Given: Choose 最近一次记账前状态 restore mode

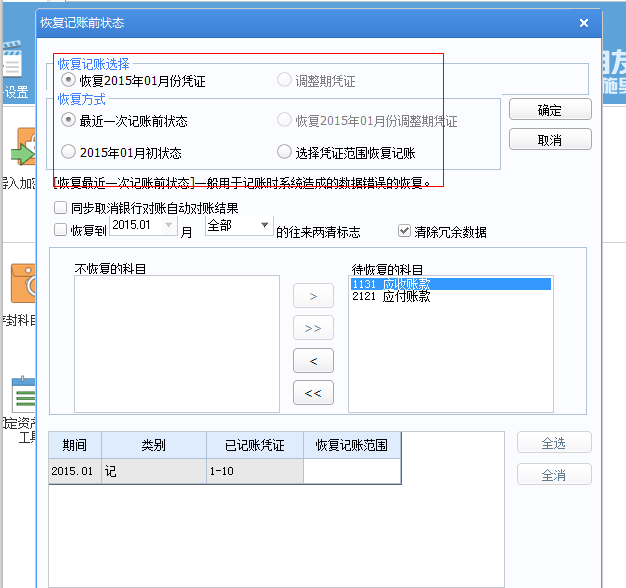Looking at the screenshot, I should pyautogui.click(x=68, y=121).
